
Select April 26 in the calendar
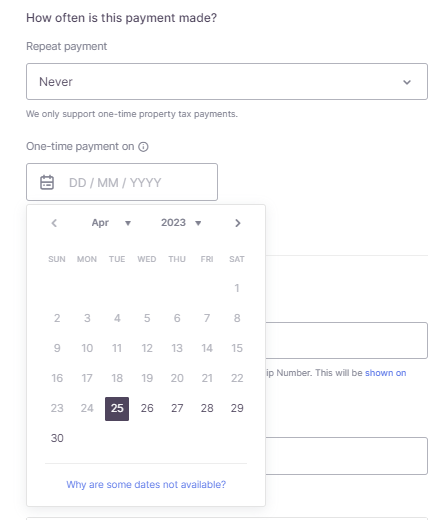[x=147, y=408]
